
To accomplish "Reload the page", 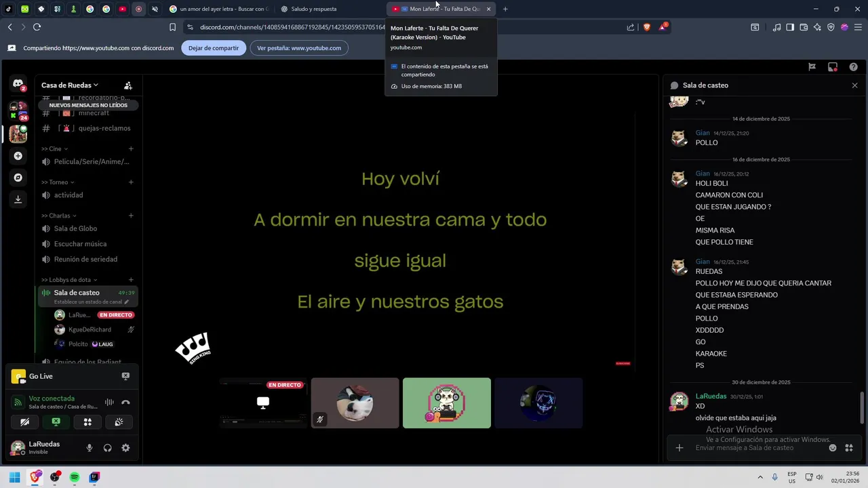I will pos(37,27).
